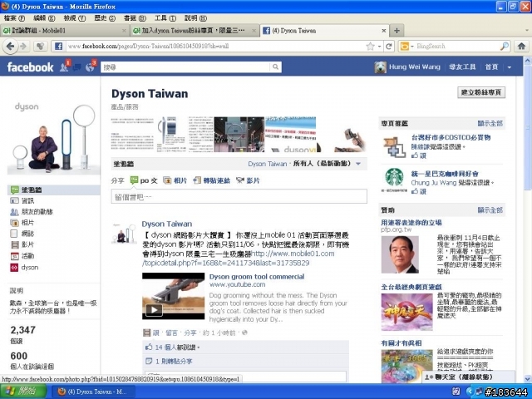Open Facebook notifications globe icon
Image resolution: width=532 pixels, height=399 pixels.
tap(91, 66)
